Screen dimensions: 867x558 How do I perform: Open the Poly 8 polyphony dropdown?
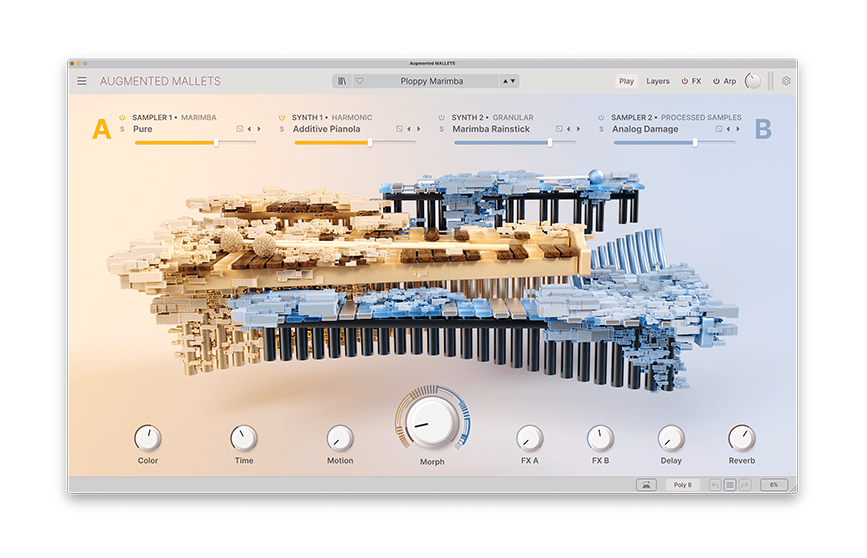pyautogui.click(x=683, y=485)
